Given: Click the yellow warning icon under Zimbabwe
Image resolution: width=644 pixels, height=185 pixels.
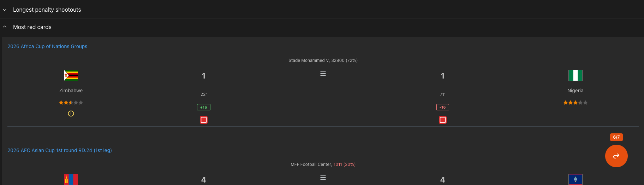Looking at the screenshot, I should (x=71, y=114).
